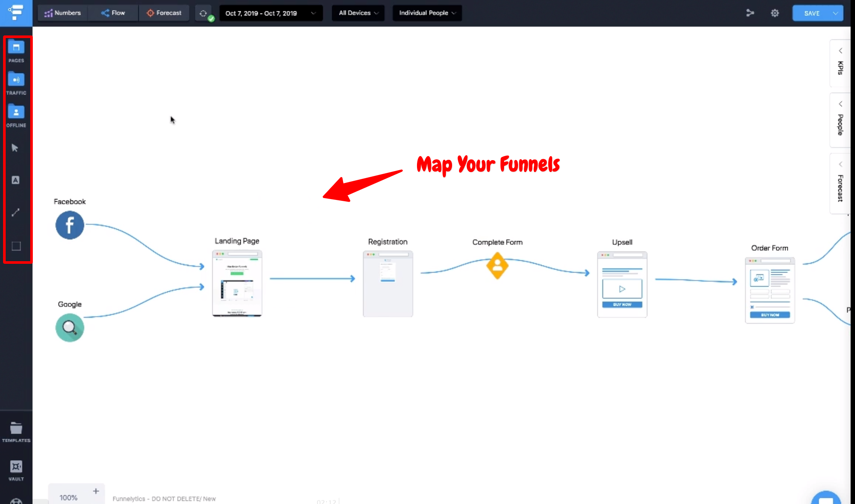This screenshot has width=855, height=504.
Task: Select the text annotation tool
Action: [x=16, y=180]
